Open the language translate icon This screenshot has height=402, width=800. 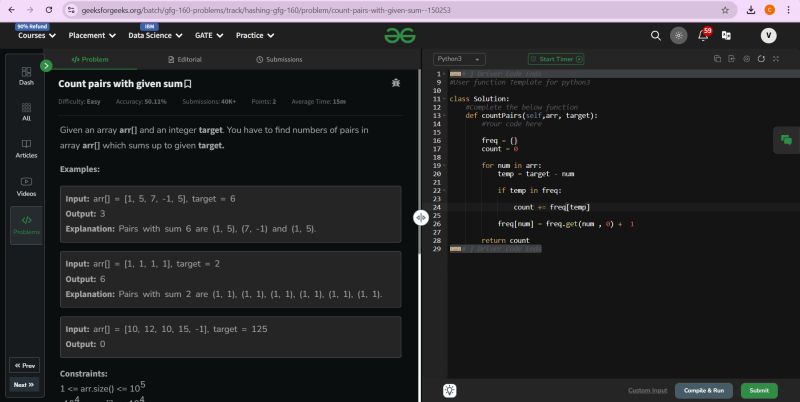726,35
